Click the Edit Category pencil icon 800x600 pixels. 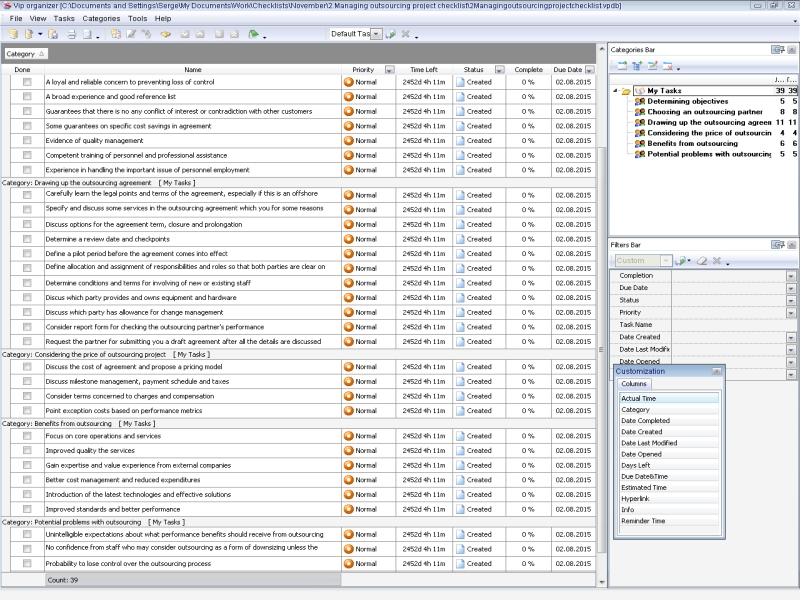pos(652,66)
